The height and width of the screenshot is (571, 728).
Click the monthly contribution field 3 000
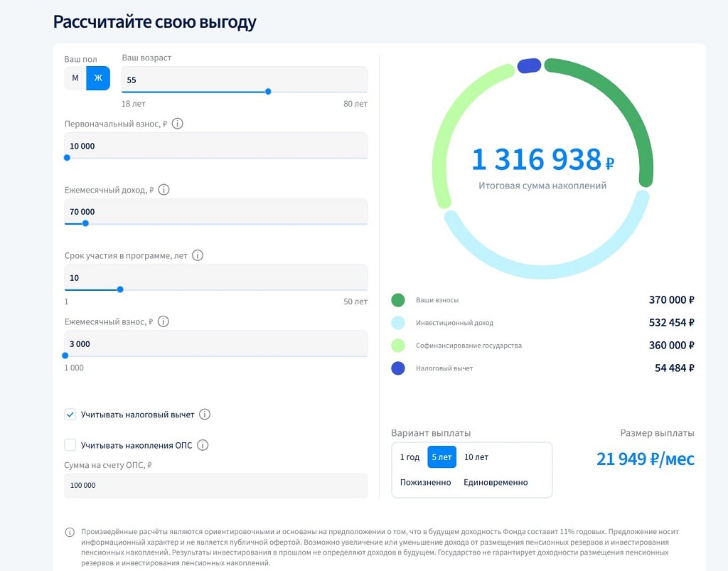pyautogui.click(x=216, y=343)
